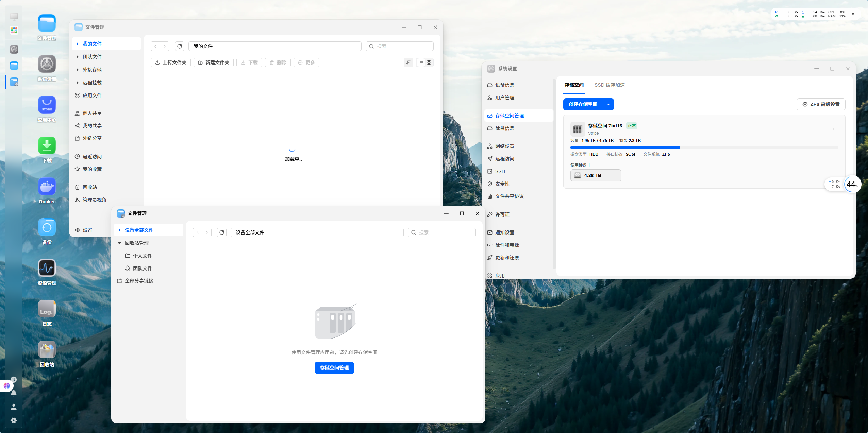This screenshot has height=433, width=868.
Task: Open the 资源管理 monitor icon
Action: tap(47, 268)
